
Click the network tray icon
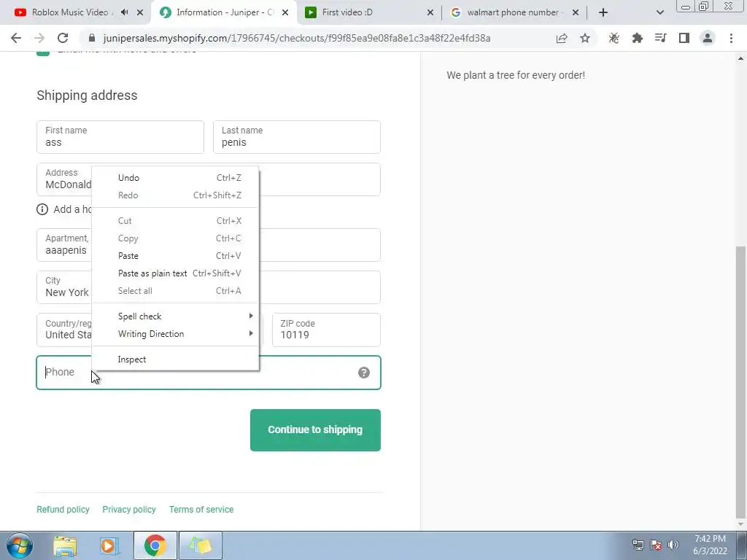638,545
